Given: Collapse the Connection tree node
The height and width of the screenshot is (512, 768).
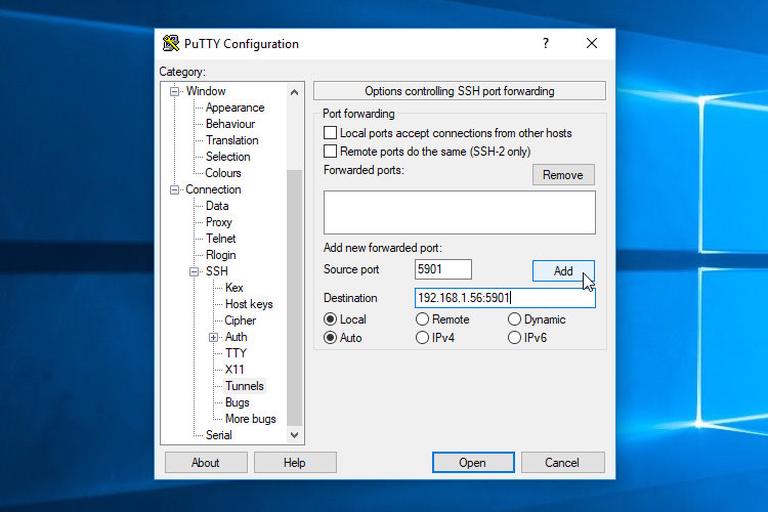Looking at the screenshot, I should tap(175, 189).
